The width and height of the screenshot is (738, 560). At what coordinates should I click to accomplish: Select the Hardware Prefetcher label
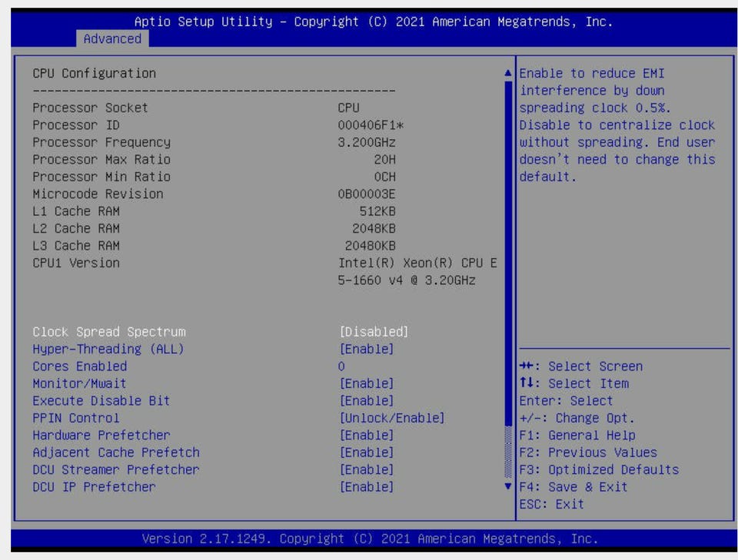[x=101, y=436]
